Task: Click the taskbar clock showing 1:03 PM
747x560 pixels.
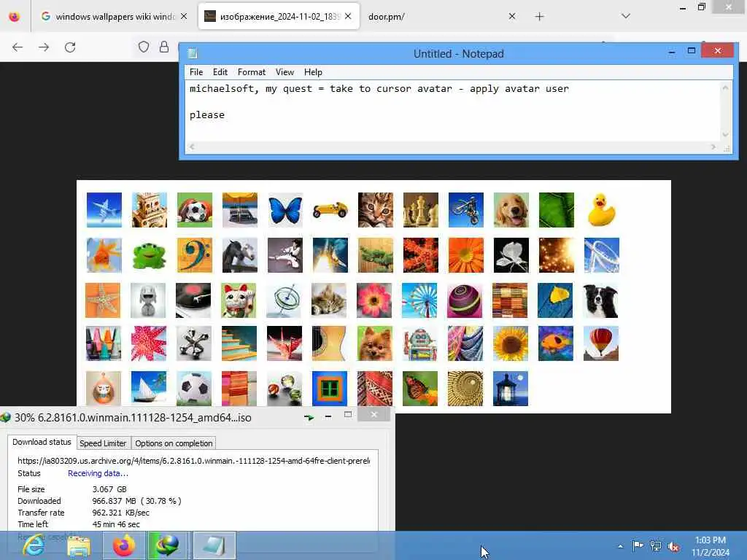Action: (x=711, y=546)
